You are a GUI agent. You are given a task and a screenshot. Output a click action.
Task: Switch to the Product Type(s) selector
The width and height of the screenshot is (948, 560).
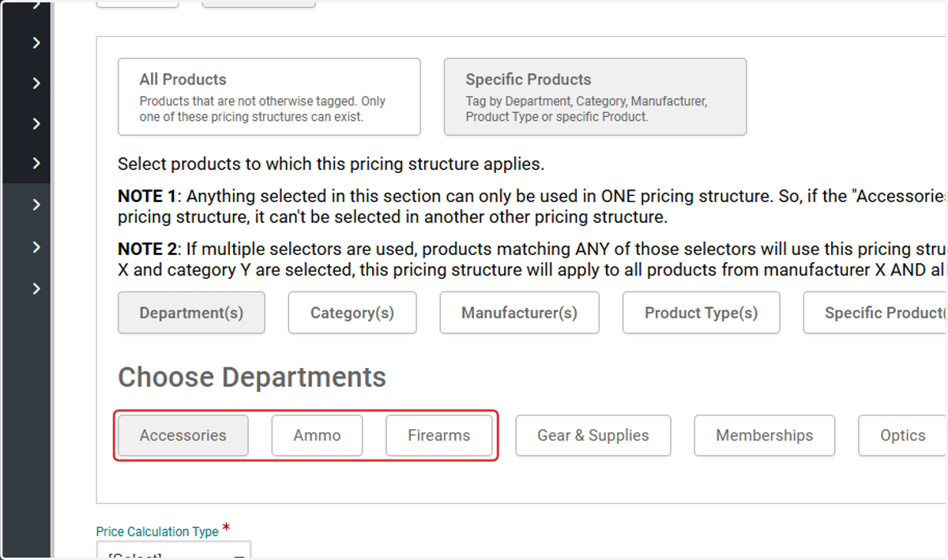coord(701,313)
